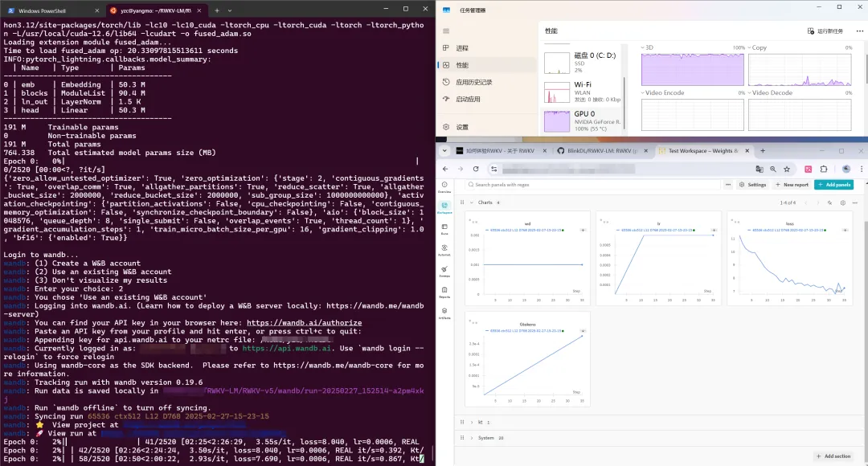Click the New report button

click(792, 185)
